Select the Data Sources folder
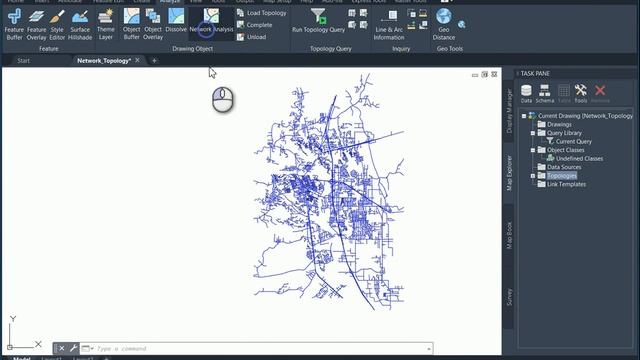 (x=559, y=167)
